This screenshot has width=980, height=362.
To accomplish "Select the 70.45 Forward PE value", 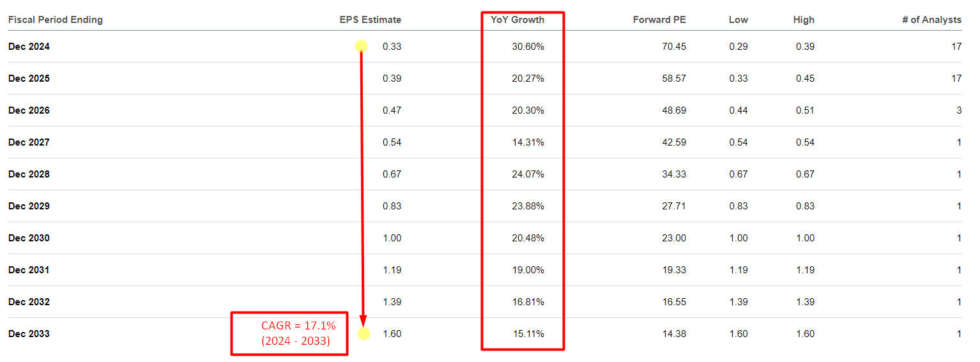I will click(674, 47).
